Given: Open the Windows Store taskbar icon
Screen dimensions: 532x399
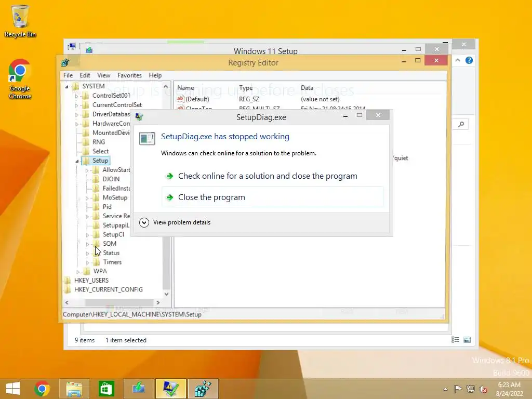Looking at the screenshot, I should click(x=106, y=389).
